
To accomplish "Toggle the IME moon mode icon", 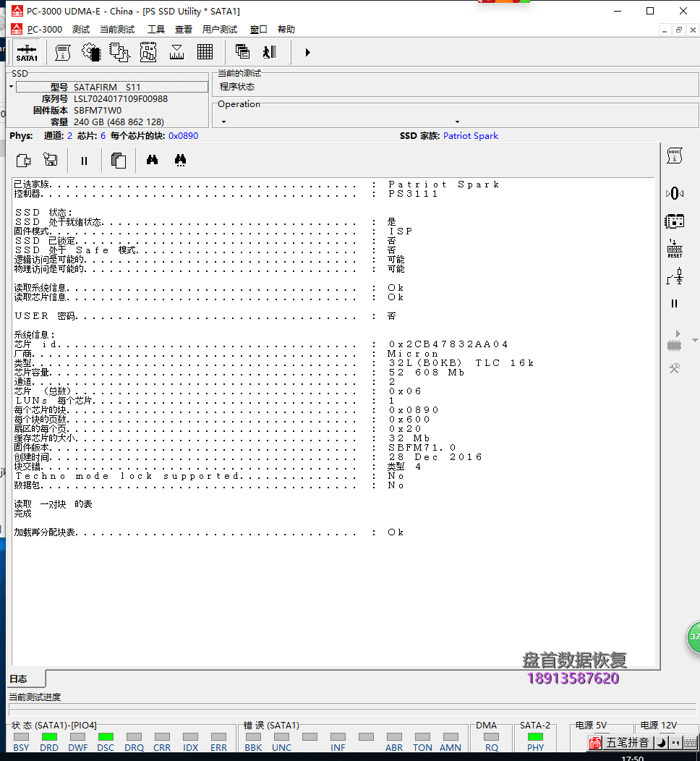I will (x=661, y=743).
